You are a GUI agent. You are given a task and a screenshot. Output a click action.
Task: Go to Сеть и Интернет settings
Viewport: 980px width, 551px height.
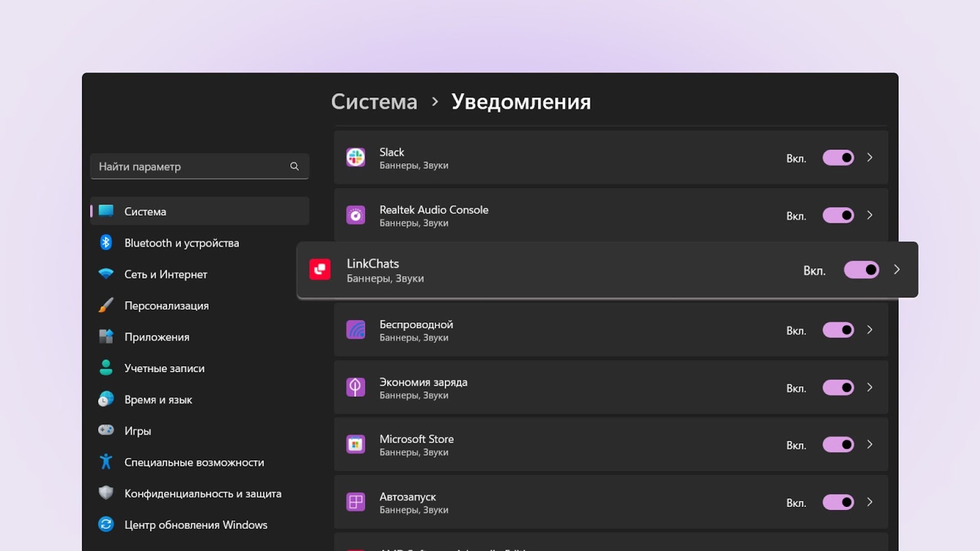point(200,274)
